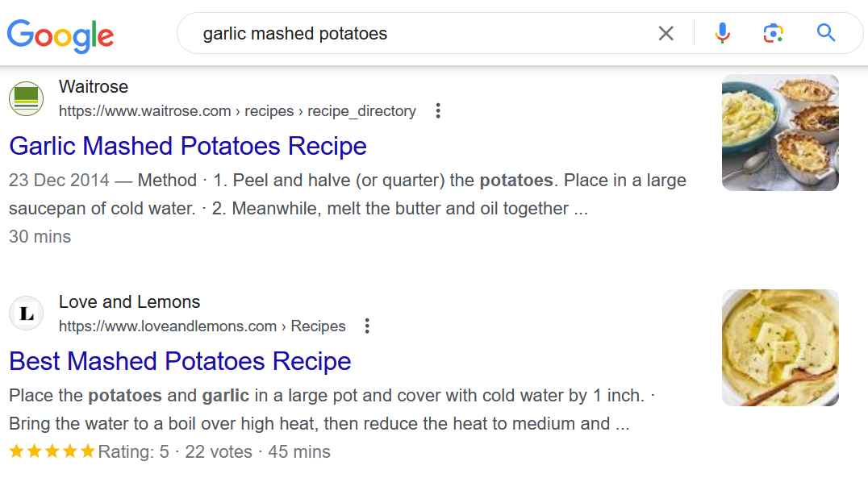The width and height of the screenshot is (868, 482).
Task: Visit the waitrose.com breadcrumb URL
Action: [237, 111]
